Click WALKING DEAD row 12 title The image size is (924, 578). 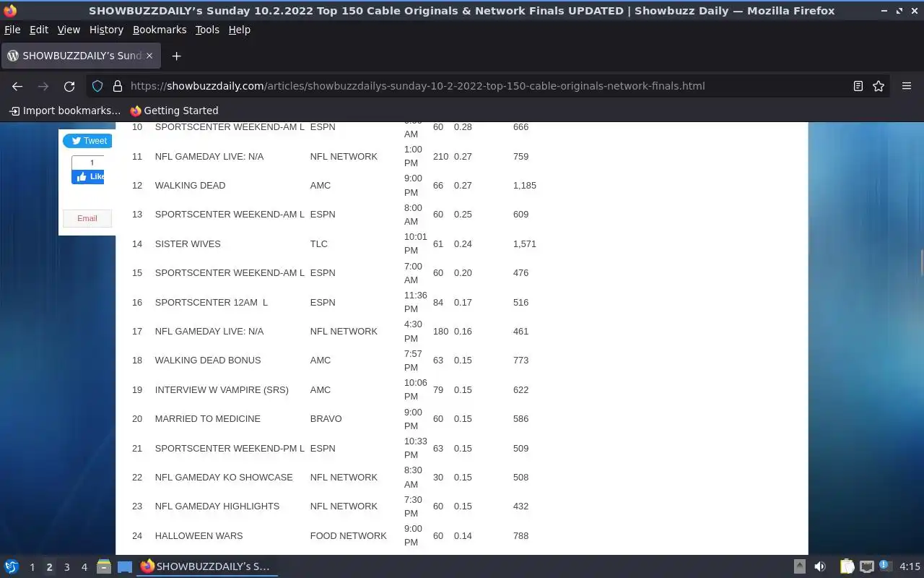[190, 186]
